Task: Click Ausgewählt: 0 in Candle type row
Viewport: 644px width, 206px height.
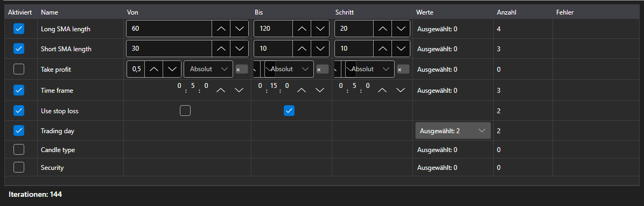Action: click(x=437, y=150)
